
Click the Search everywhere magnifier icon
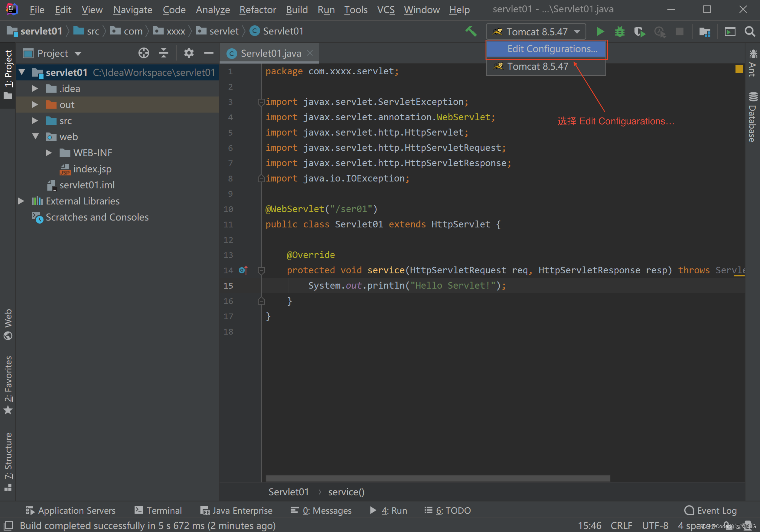[x=750, y=31]
